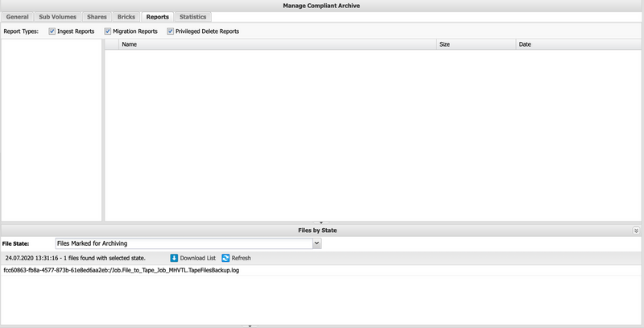Click the Files by State title bar

pyautogui.click(x=317, y=230)
